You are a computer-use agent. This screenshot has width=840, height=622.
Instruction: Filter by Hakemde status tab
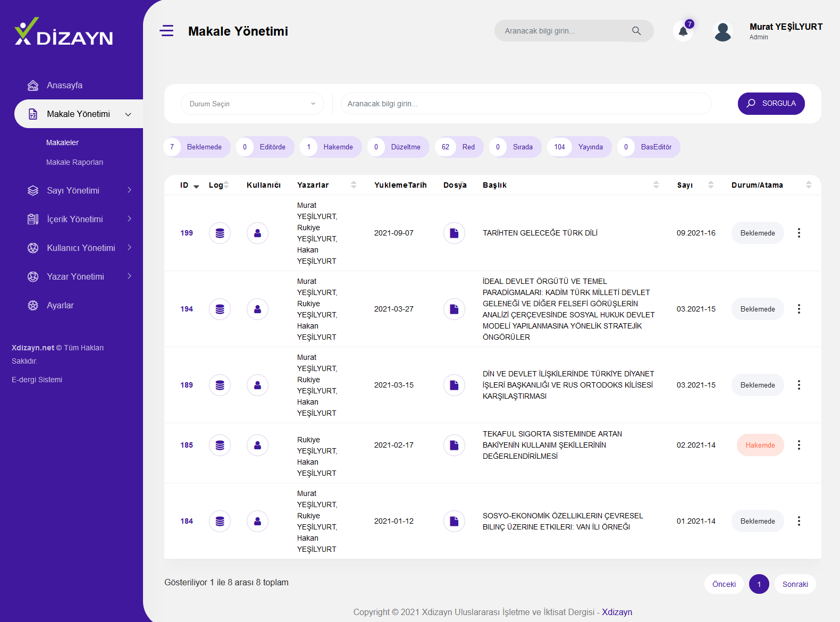(331, 147)
